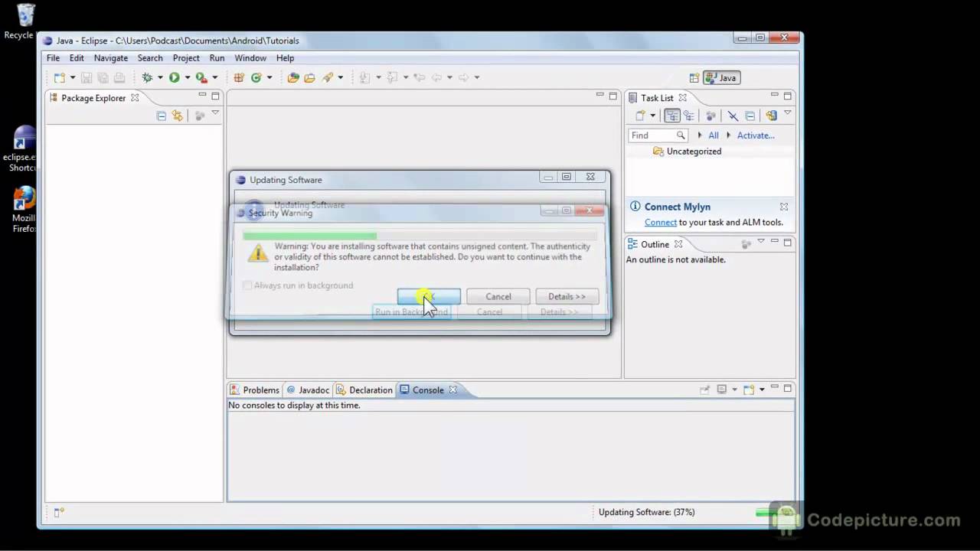Click the New file wizard icon
Image resolution: width=980 pixels, height=551 pixels.
click(x=59, y=77)
